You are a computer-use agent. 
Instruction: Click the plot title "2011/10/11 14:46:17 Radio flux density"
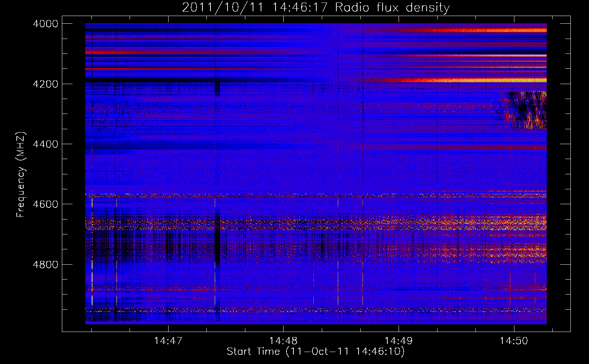[316, 8]
